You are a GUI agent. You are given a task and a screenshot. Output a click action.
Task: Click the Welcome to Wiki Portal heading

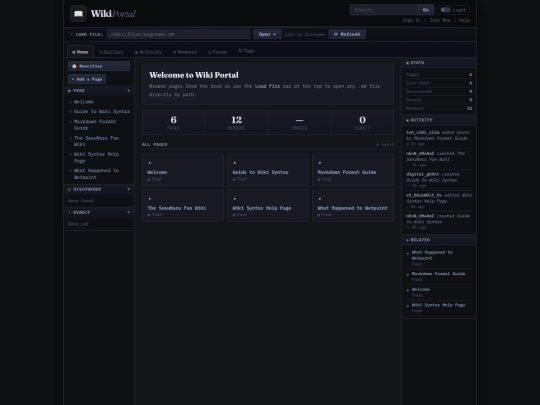194,75
